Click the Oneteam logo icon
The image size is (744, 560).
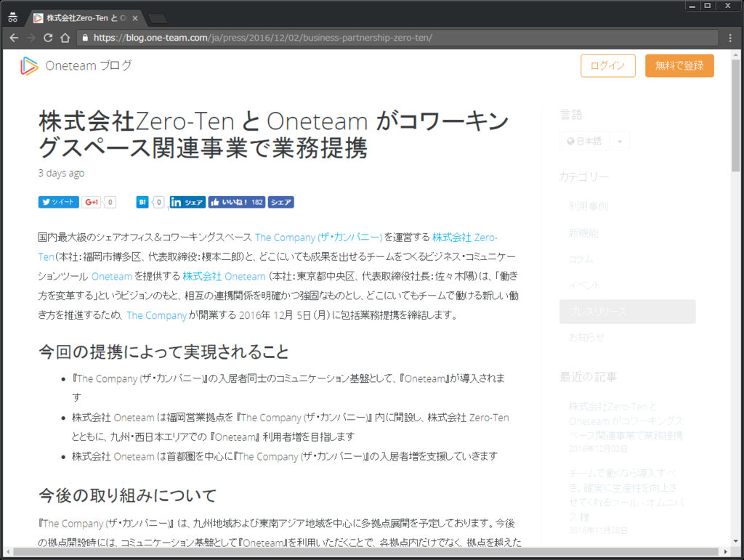click(x=28, y=66)
